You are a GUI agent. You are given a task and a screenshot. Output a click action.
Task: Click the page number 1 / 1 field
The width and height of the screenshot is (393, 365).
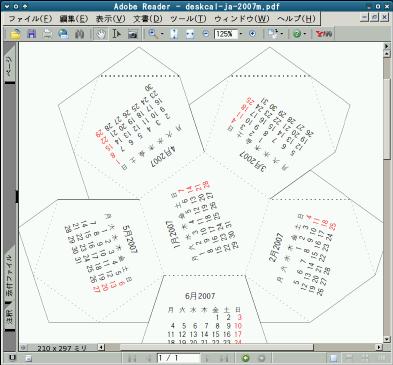[x=178, y=358]
